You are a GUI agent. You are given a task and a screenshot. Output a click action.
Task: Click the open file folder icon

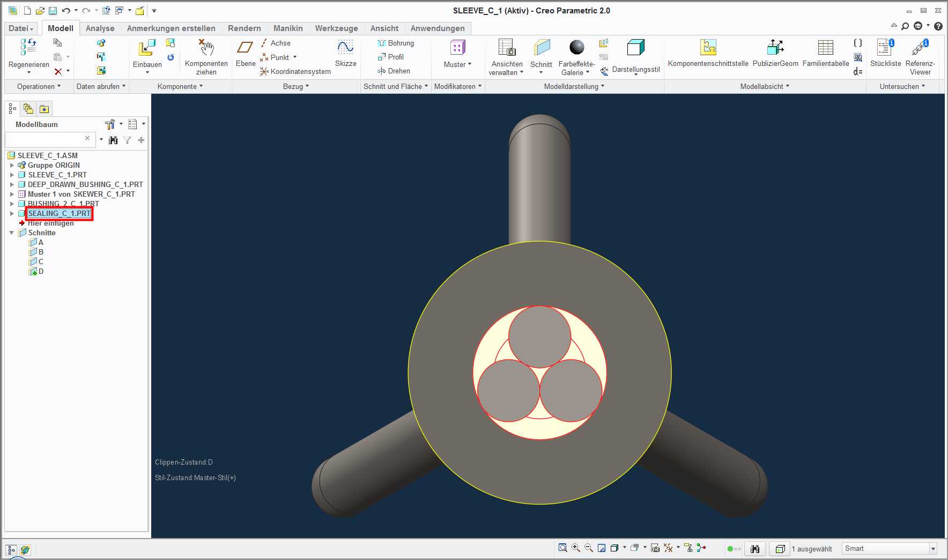[x=40, y=11]
